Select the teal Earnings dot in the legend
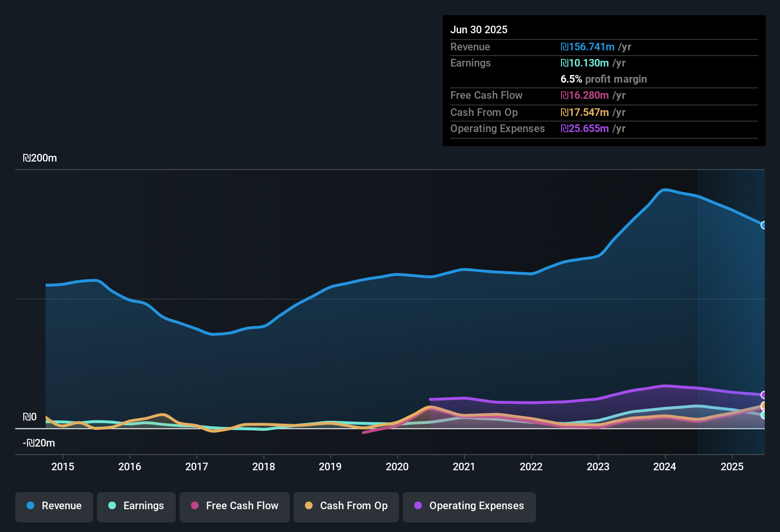This screenshot has width=780, height=532. tap(112, 506)
